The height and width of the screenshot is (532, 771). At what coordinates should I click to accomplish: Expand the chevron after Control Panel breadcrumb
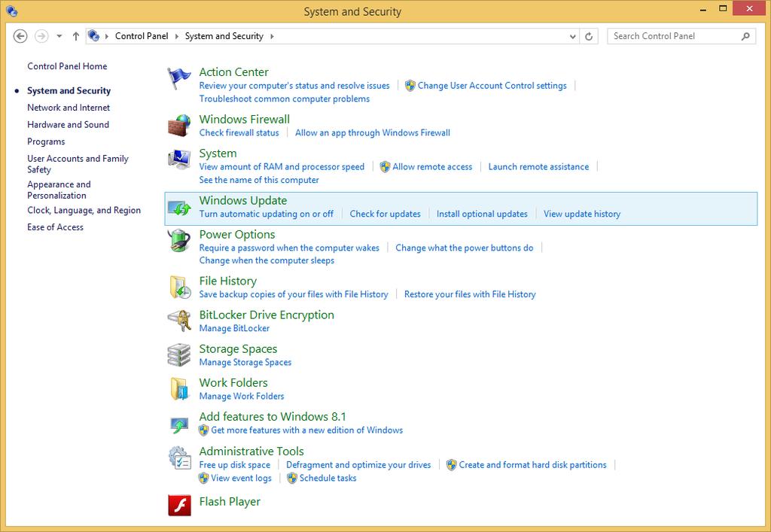(x=176, y=36)
